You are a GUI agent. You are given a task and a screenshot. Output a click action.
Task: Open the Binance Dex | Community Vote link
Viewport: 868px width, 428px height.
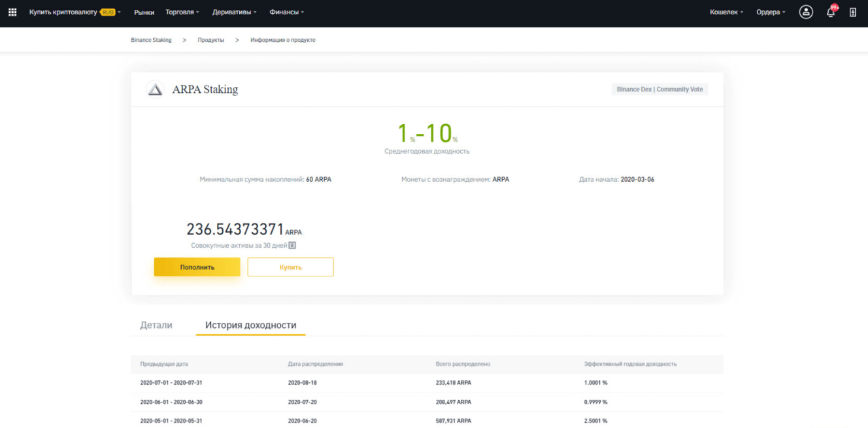659,89
